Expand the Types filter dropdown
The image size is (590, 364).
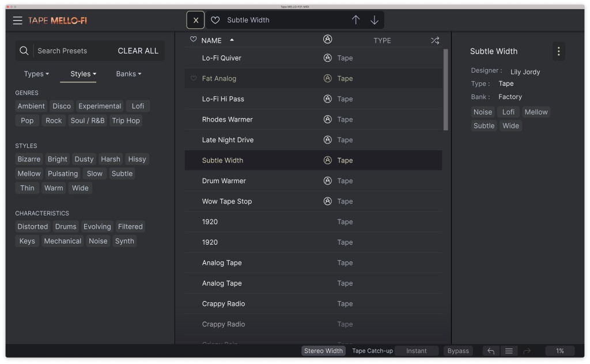pos(36,74)
